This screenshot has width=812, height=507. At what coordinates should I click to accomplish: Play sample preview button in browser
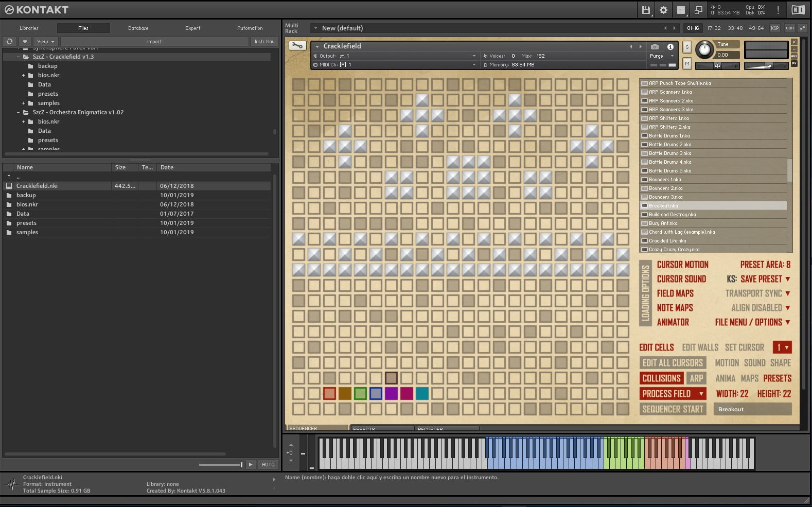pos(251,464)
